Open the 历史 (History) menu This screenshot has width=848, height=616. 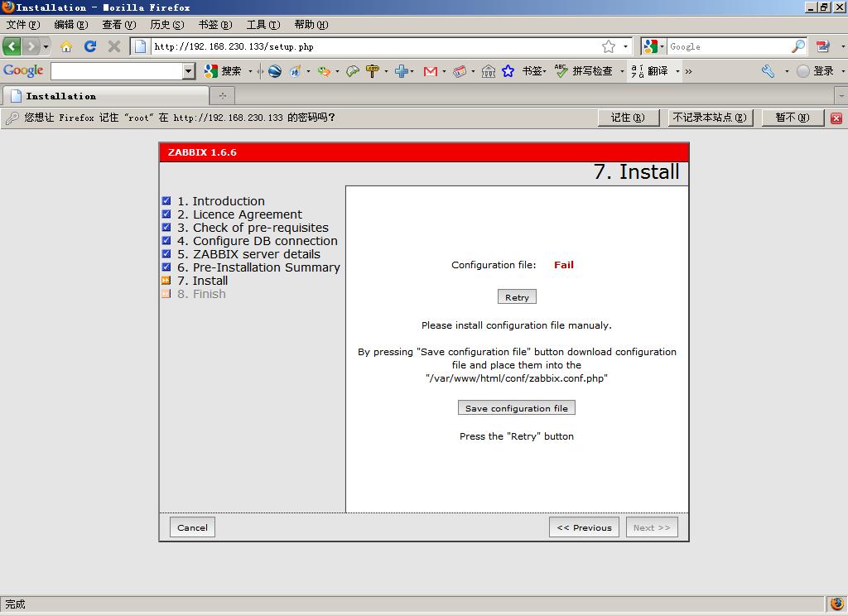tap(167, 25)
